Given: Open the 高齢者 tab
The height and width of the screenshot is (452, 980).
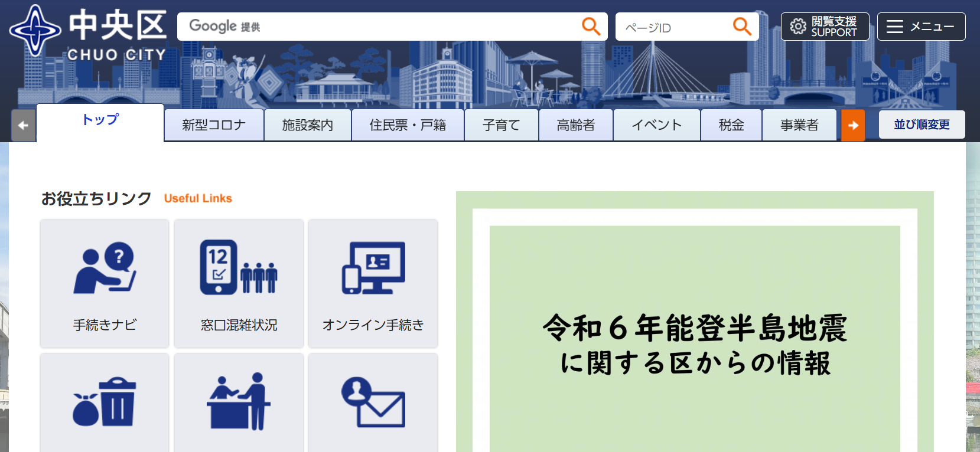Looking at the screenshot, I should [576, 125].
